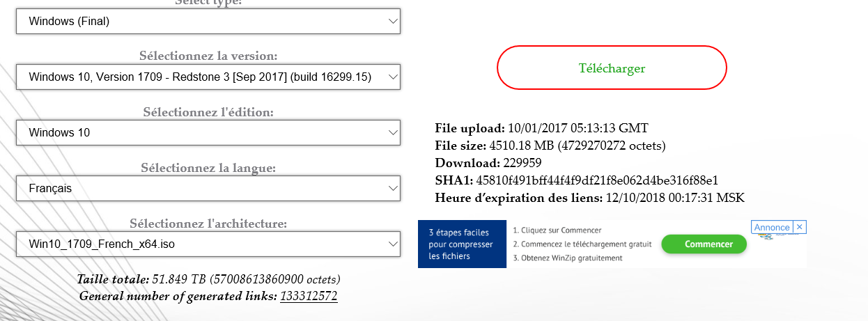Image resolution: width=868 pixels, height=321 pixels.
Task: Click the 'Sélectionnez l'architecture:' label
Action: (x=208, y=224)
